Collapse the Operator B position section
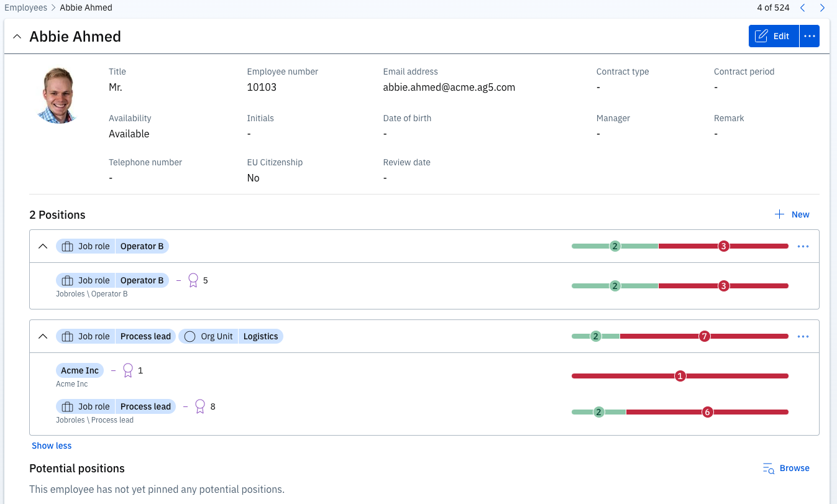Image resolution: width=837 pixels, height=504 pixels. click(43, 247)
